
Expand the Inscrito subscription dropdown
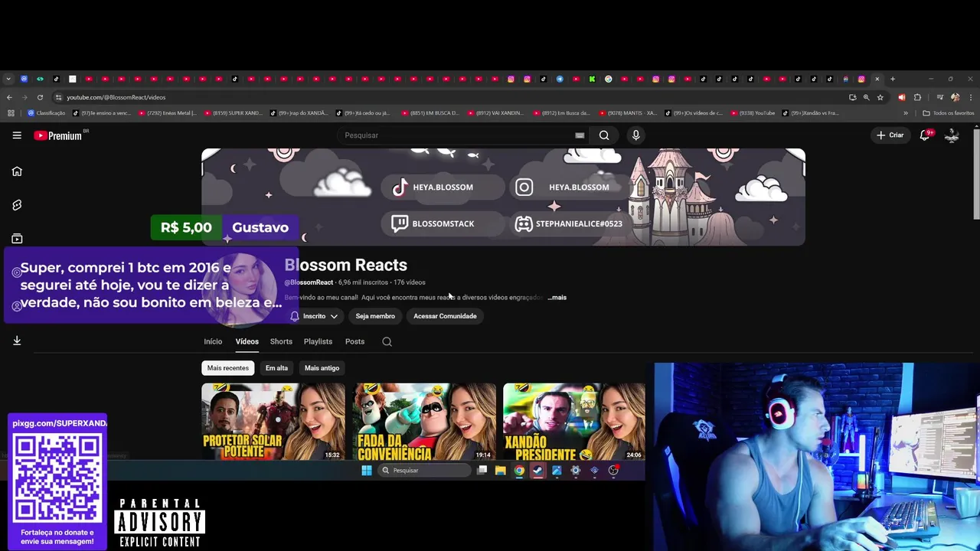click(x=315, y=316)
